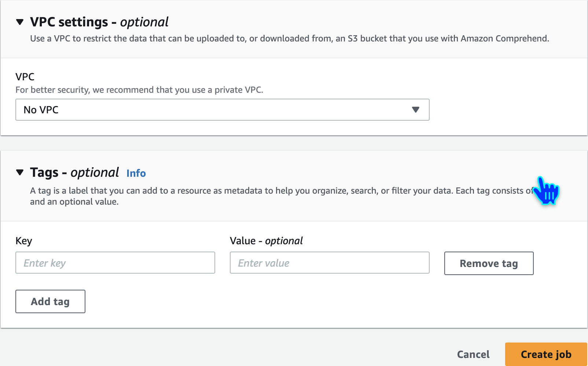Viewport: 588px width, 366px height.
Task: Click the VPC dropdown arrow icon
Action: [x=415, y=110]
